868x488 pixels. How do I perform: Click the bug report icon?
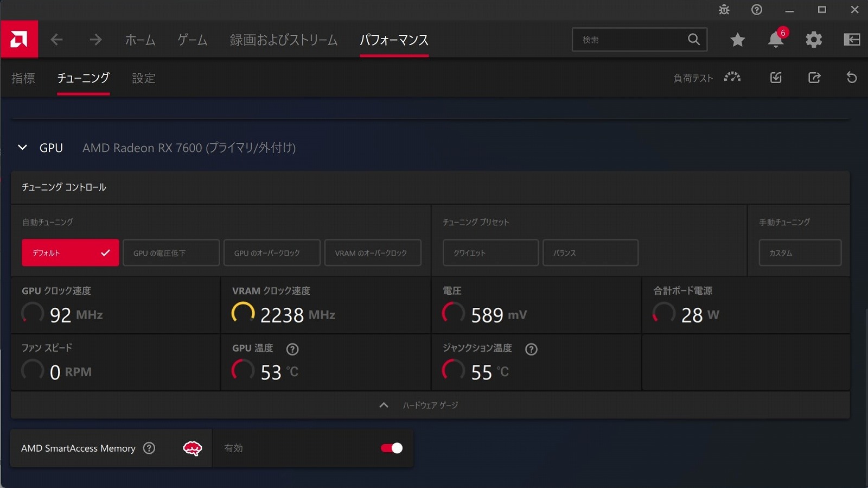click(724, 10)
